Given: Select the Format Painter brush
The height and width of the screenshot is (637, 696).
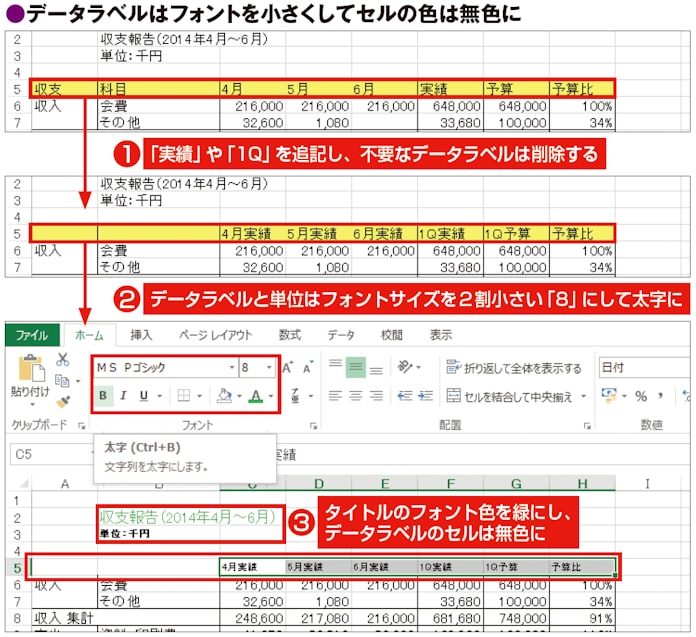Looking at the screenshot, I should (63, 401).
